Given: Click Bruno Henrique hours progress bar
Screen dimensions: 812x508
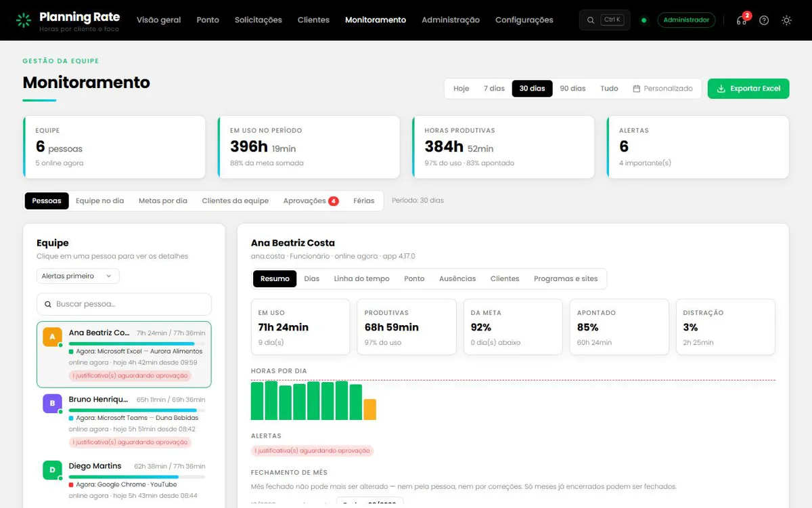Looking at the screenshot, I should [137, 410].
